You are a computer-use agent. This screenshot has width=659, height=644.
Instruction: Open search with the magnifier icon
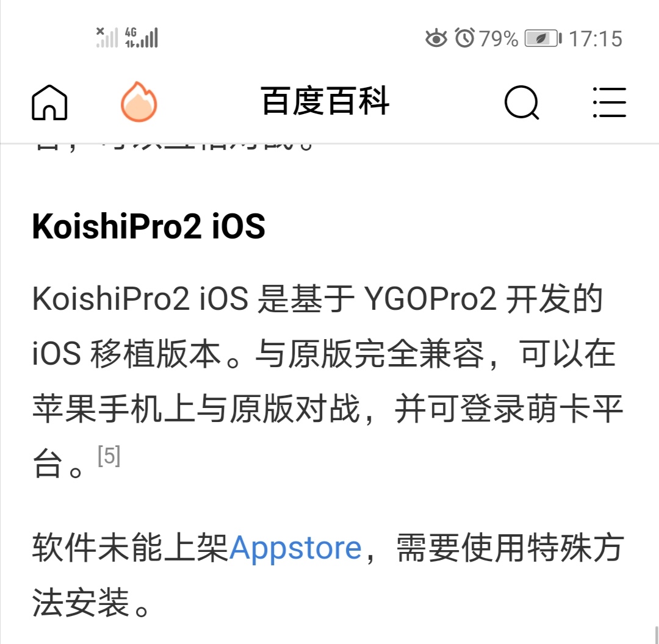click(x=522, y=102)
